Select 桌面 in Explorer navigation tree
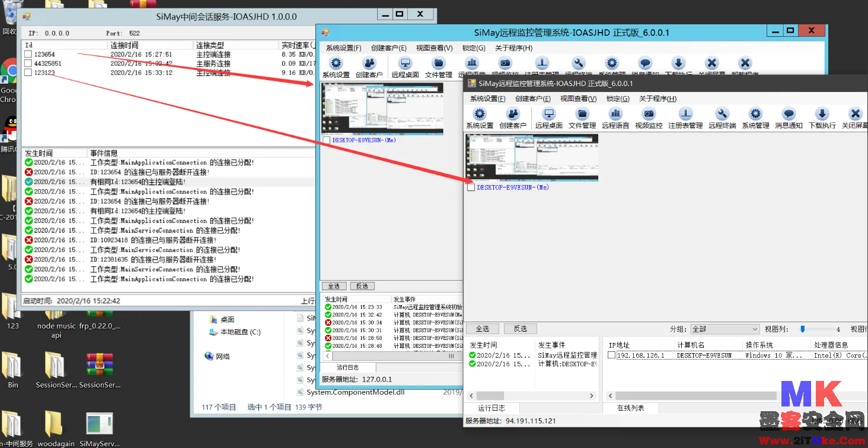The height and width of the screenshot is (448, 868). click(222, 319)
